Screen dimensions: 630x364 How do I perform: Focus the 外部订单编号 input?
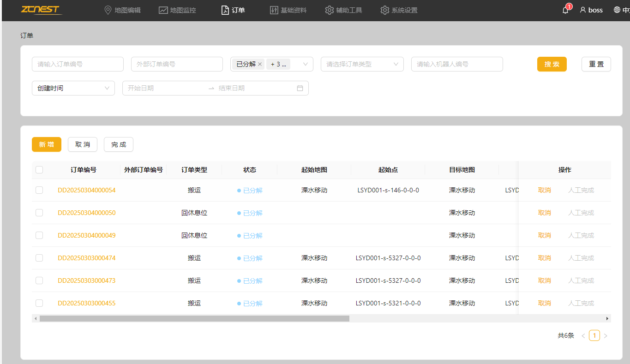coord(177,64)
